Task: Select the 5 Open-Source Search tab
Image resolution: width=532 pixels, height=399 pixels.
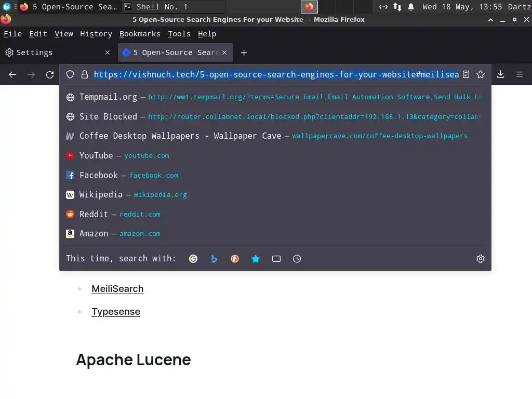Action: coord(175,52)
